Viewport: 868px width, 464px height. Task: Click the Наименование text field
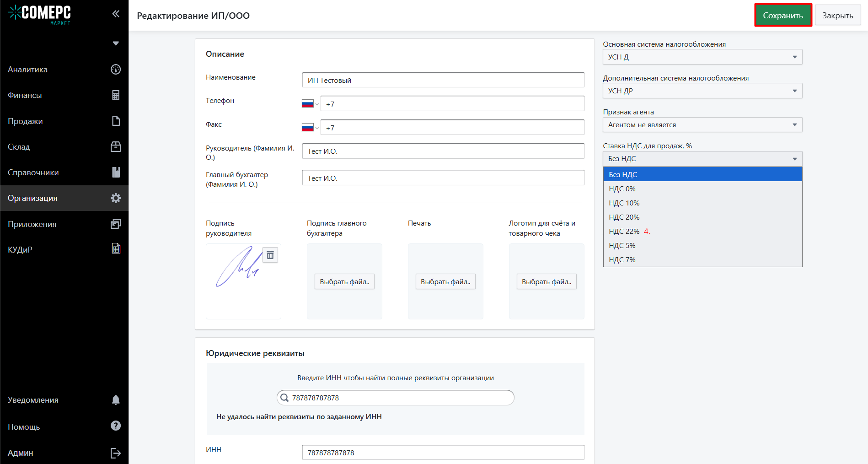click(x=443, y=80)
